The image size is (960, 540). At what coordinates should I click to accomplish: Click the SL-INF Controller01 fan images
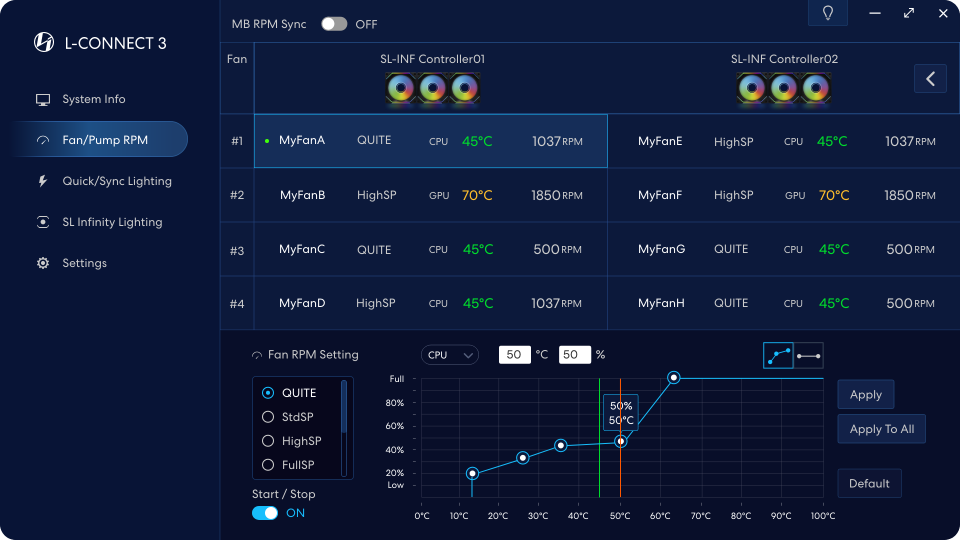[x=432, y=89]
